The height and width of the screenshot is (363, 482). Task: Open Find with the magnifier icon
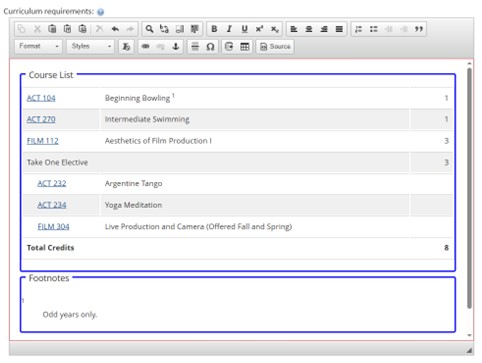click(149, 29)
